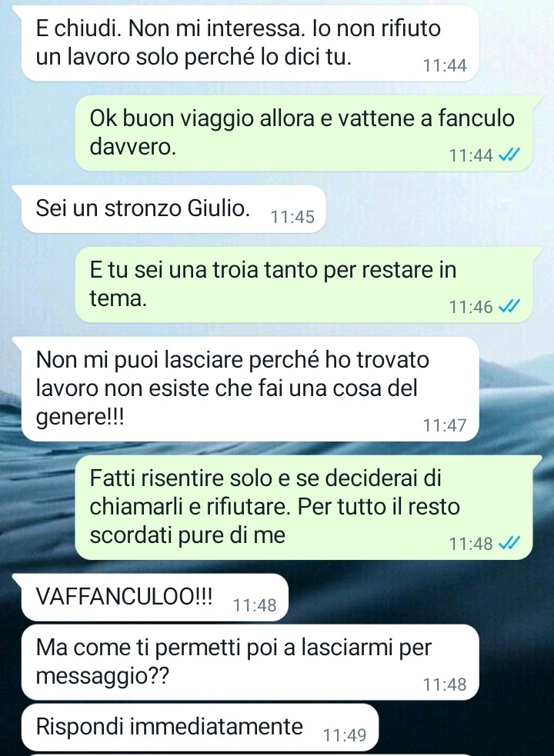Tap the 11:45 timestamp on the received message
554x756 pixels.
pos(292,217)
